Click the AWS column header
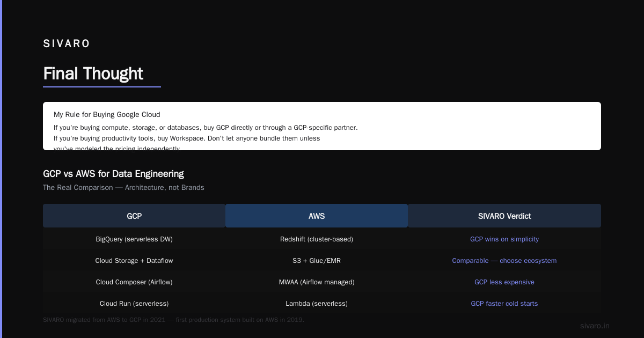The height and width of the screenshot is (338, 644). (x=317, y=216)
